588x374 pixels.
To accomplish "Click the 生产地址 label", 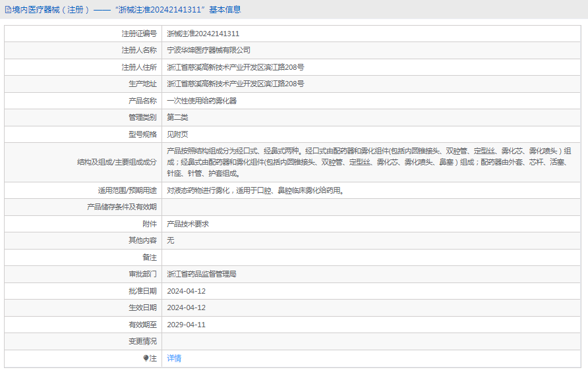I will coord(142,84).
